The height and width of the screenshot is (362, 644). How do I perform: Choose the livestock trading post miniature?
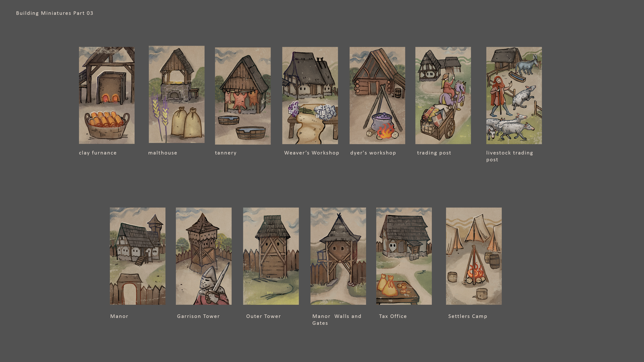(514, 95)
